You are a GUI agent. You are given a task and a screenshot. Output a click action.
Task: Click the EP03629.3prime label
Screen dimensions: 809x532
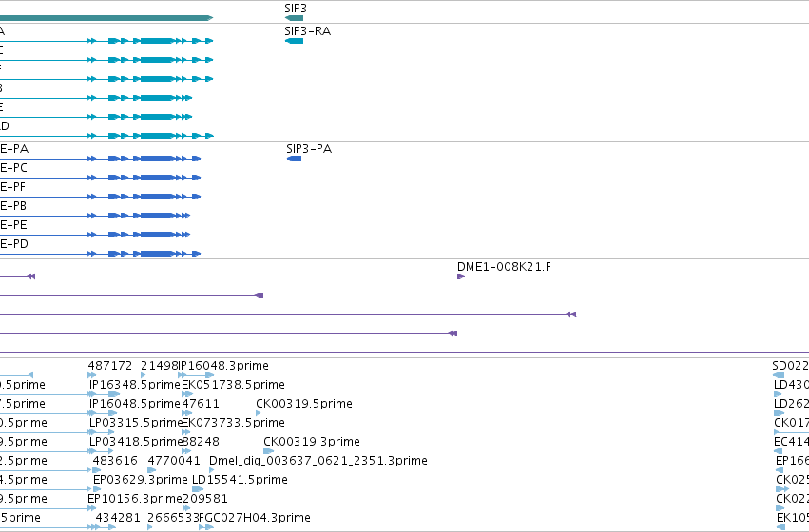pyautogui.click(x=141, y=480)
